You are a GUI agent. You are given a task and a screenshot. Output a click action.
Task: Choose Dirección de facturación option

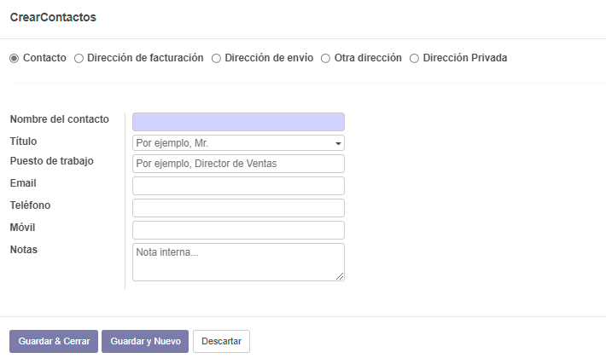click(79, 58)
